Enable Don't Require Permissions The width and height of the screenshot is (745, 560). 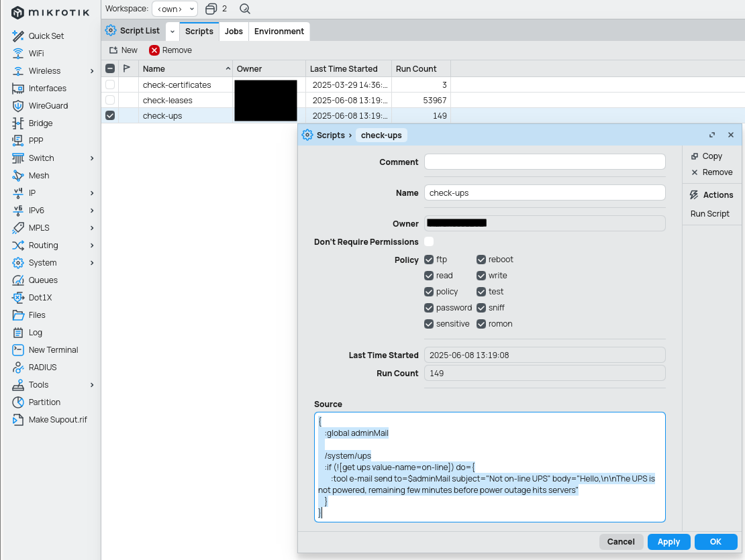429,241
